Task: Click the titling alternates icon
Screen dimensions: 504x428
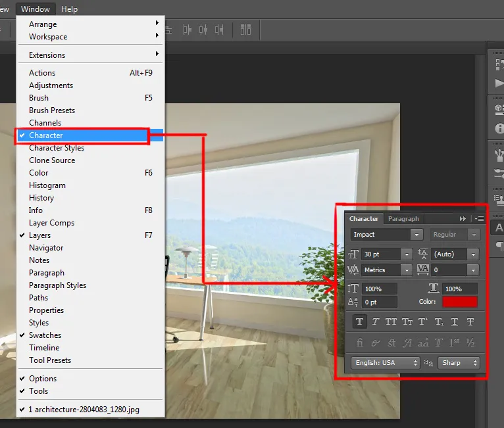Action: click(439, 343)
